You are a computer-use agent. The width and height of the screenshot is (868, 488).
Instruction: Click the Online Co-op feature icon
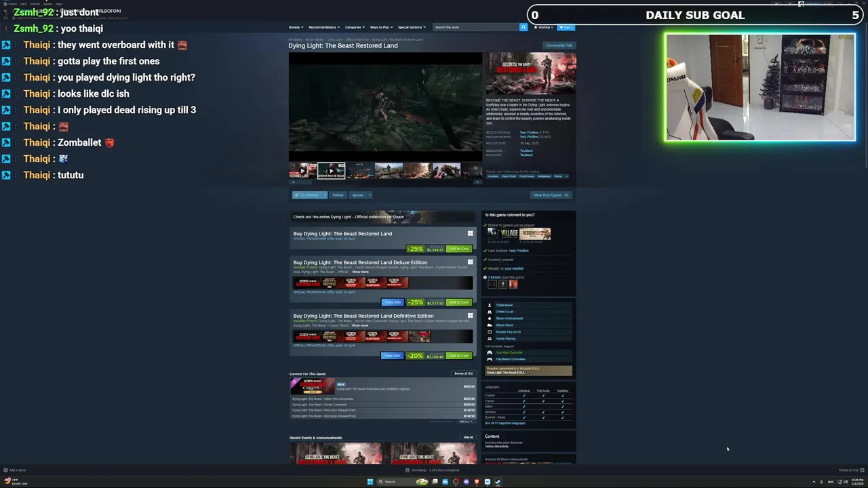[490, 312]
